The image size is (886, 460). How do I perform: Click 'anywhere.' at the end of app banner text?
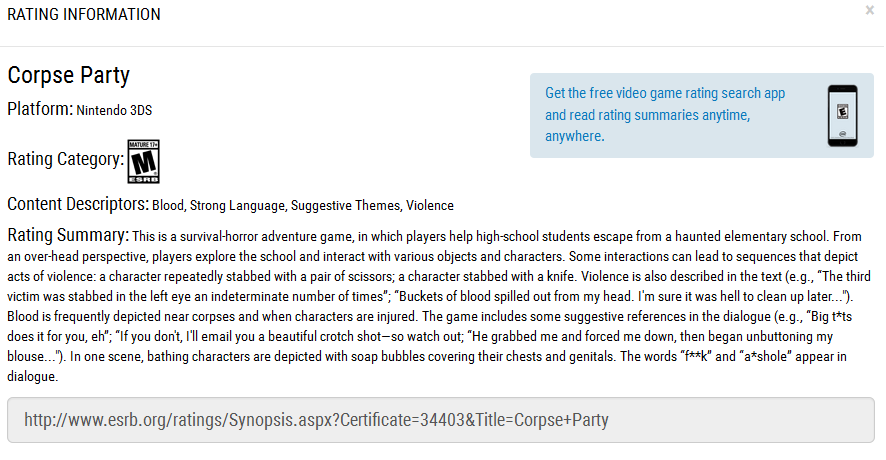pos(575,136)
